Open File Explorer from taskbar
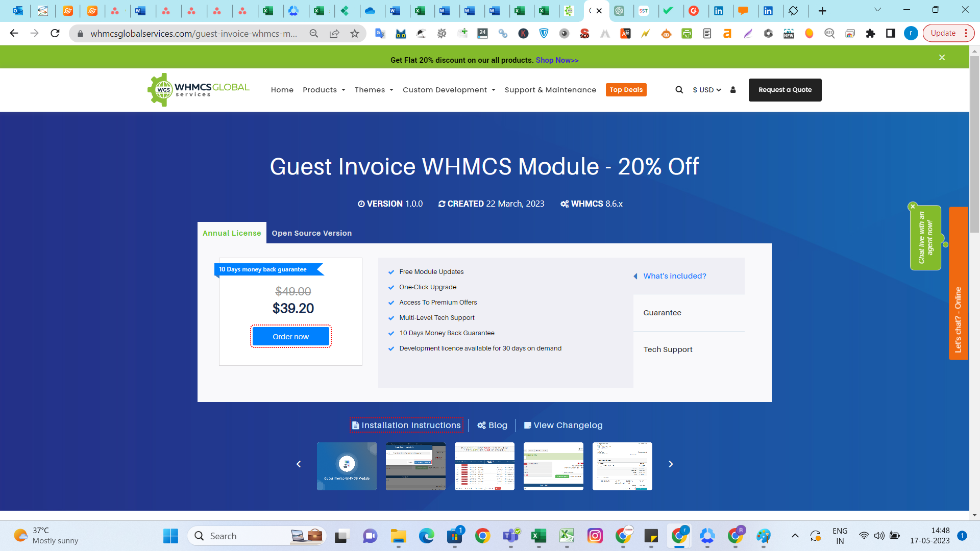Viewport: 980px width, 551px height. 398,536
